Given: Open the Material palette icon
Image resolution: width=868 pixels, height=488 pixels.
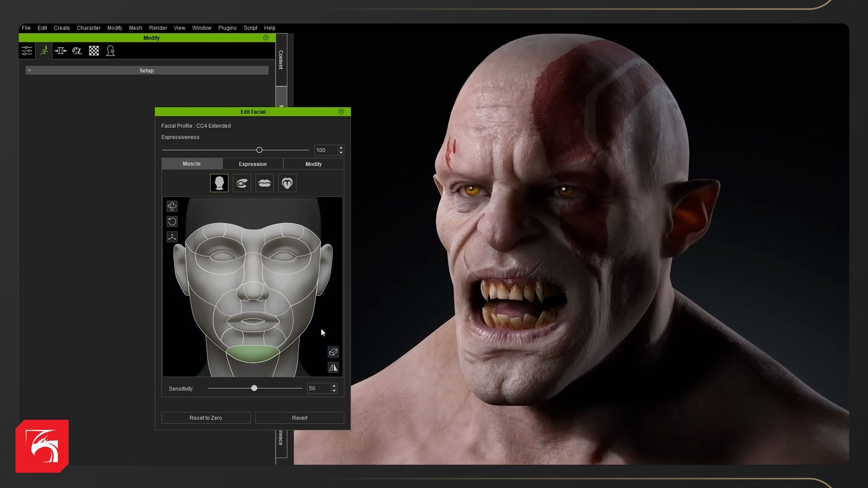Looking at the screenshot, I should click(77, 51).
